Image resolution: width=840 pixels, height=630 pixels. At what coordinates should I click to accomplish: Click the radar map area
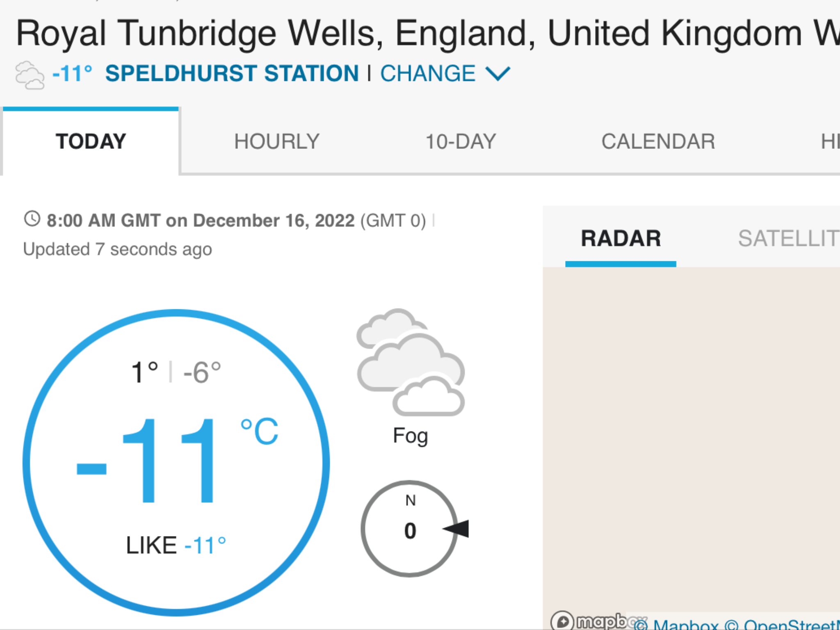click(692, 439)
